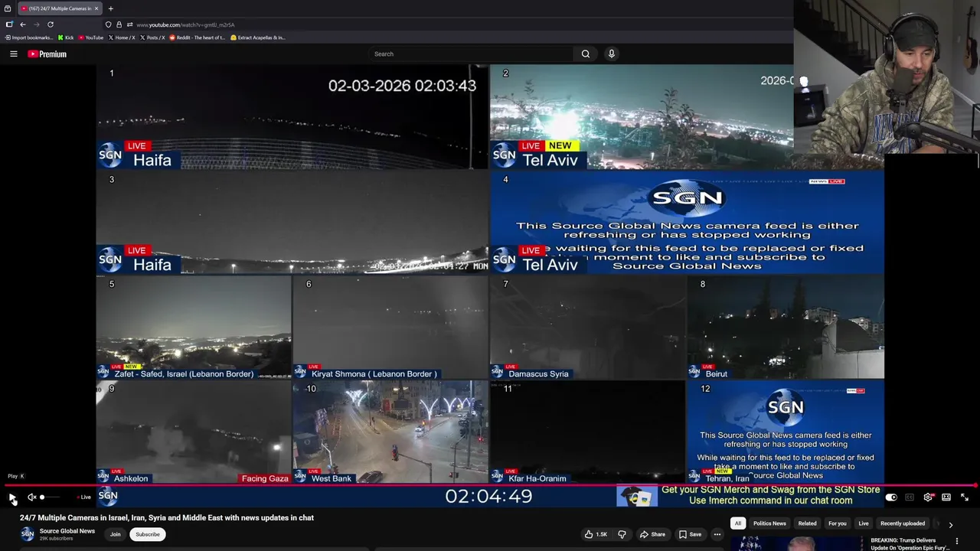Image resolution: width=980 pixels, height=551 pixels.
Task: Open the Posts / X bookmark
Action: coord(152,37)
